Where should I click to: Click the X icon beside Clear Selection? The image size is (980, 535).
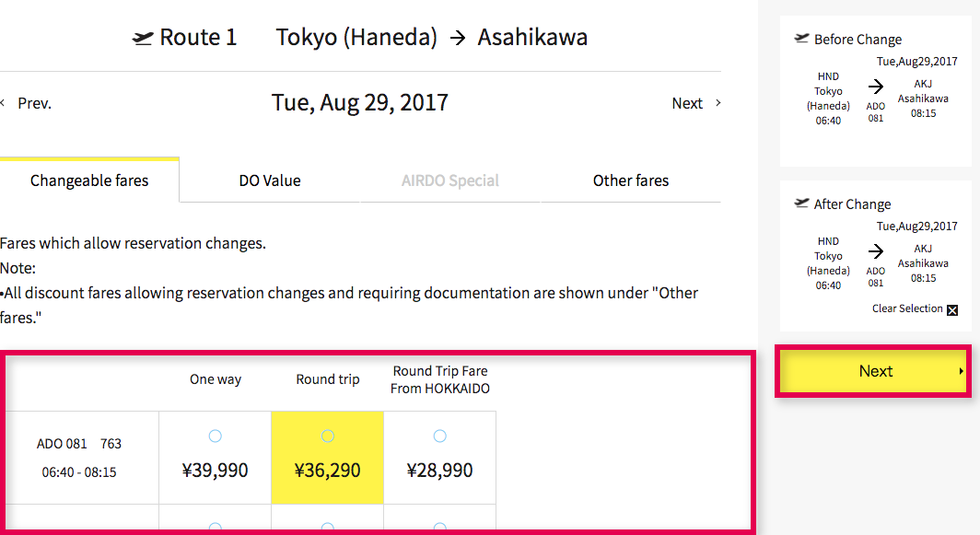click(951, 310)
